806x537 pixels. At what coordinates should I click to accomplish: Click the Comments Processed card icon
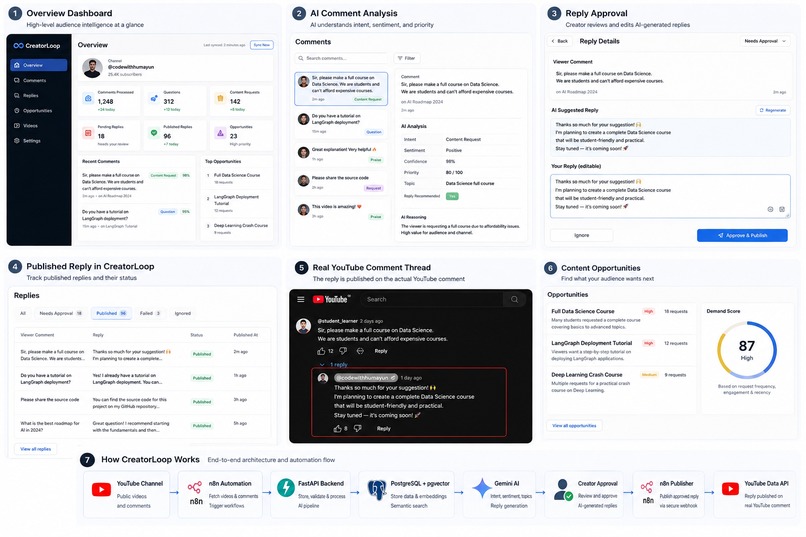[88, 98]
